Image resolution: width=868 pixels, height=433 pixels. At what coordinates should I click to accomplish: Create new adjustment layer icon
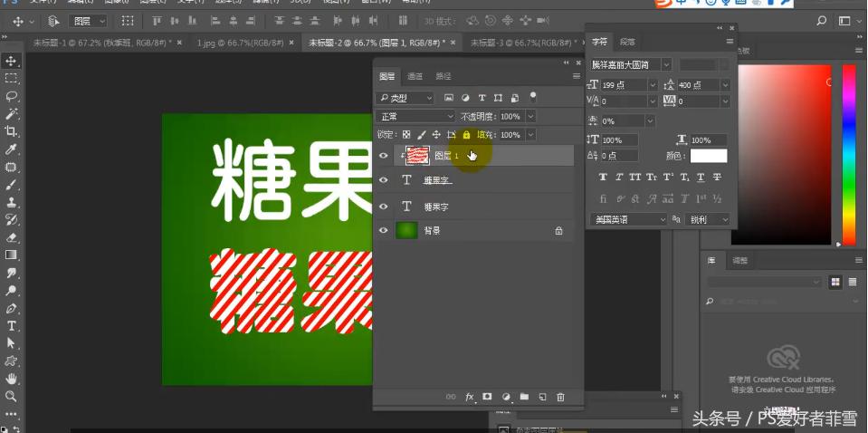coord(505,397)
